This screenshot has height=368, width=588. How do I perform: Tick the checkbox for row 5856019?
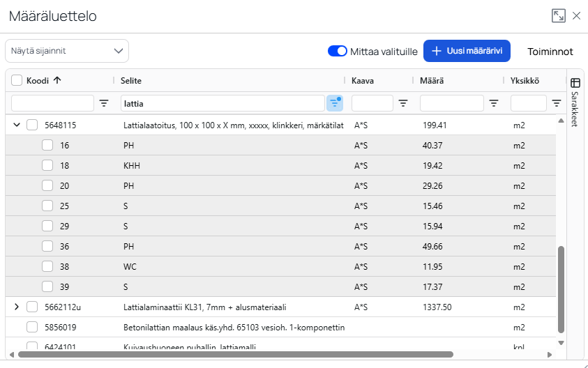pyautogui.click(x=32, y=327)
